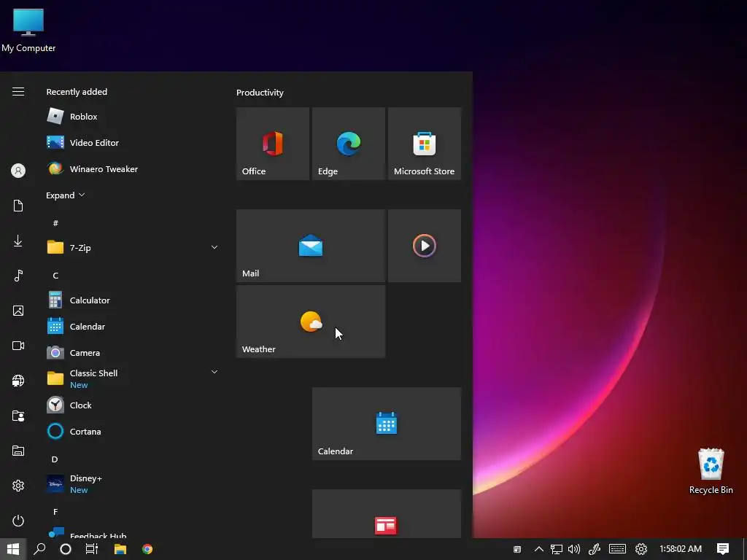Launch Video Editor from the app list
747x560 pixels.
pos(133,142)
